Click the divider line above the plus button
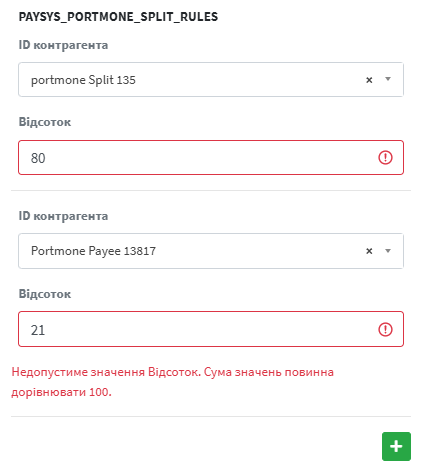This screenshot has height=470, width=423. [x=211, y=416]
